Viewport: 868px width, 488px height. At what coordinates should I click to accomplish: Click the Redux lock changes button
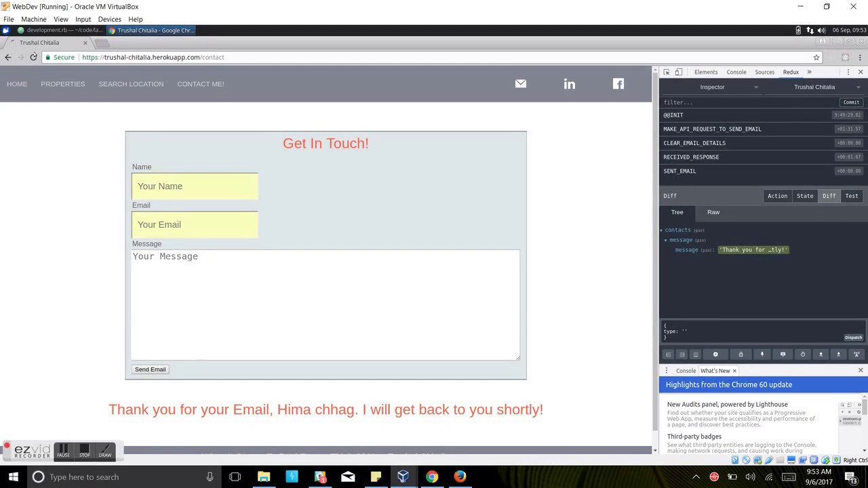(741, 354)
